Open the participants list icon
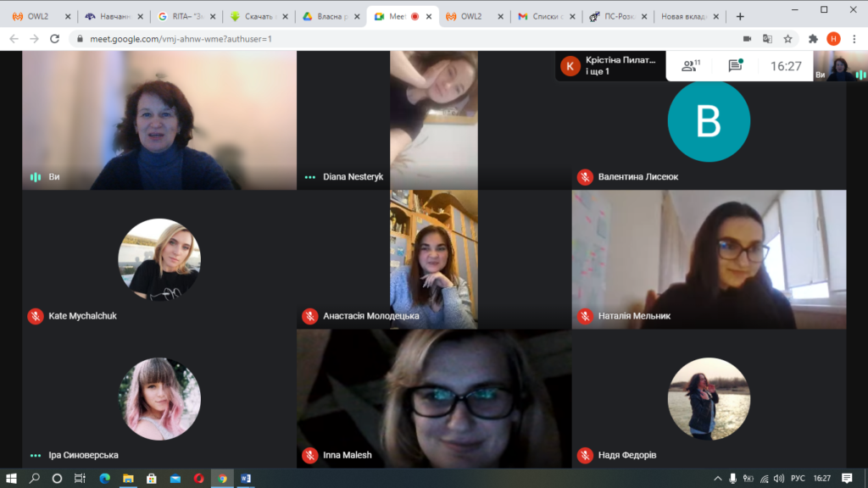Viewport: 868px width, 488px height. (690, 66)
